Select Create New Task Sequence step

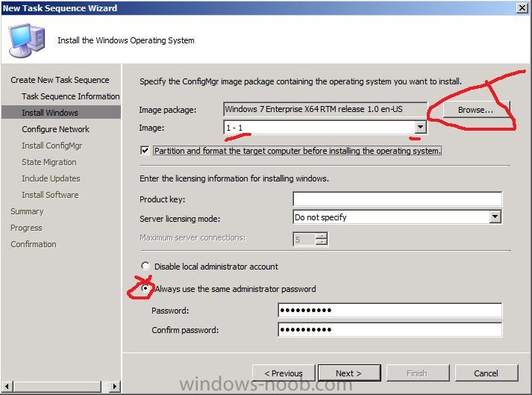pyautogui.click(x=60, y=80)
